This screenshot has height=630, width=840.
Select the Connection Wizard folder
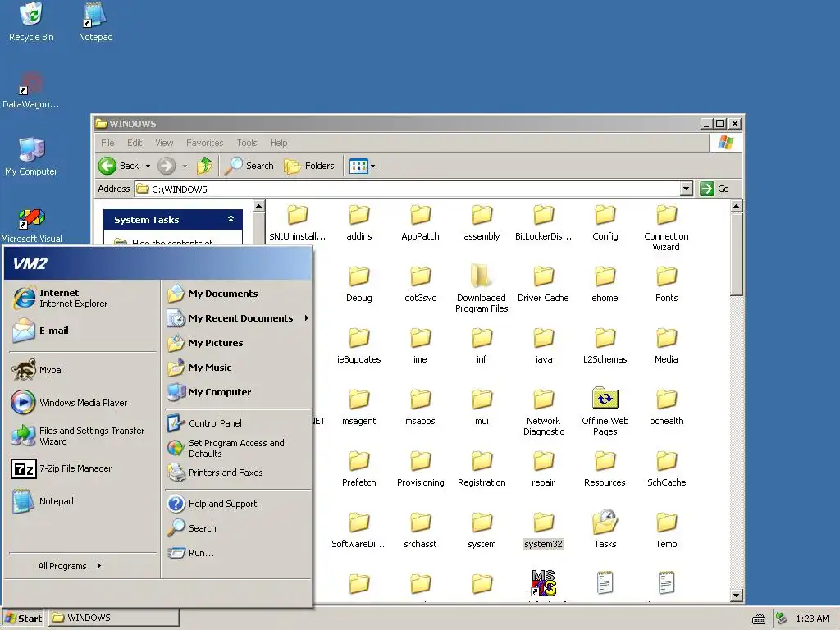[x=666, y=226]
